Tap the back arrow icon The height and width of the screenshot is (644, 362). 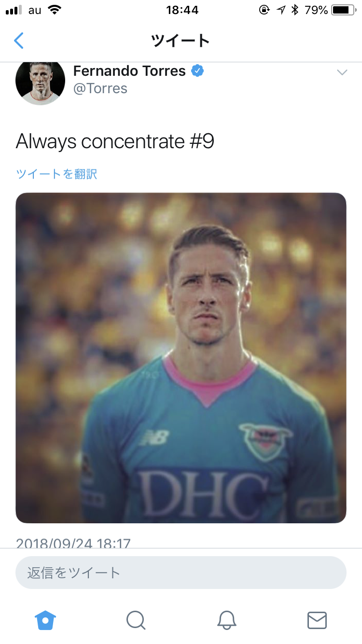(x=18, y=41)
